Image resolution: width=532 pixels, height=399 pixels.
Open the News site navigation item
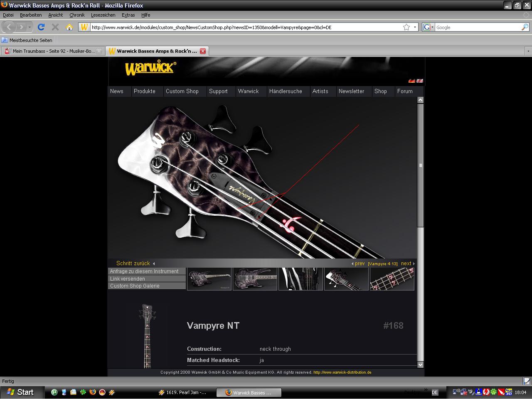(117, 91)
